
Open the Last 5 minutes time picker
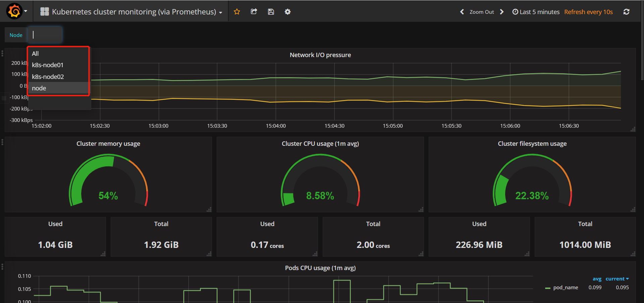[x=536, y=12]
